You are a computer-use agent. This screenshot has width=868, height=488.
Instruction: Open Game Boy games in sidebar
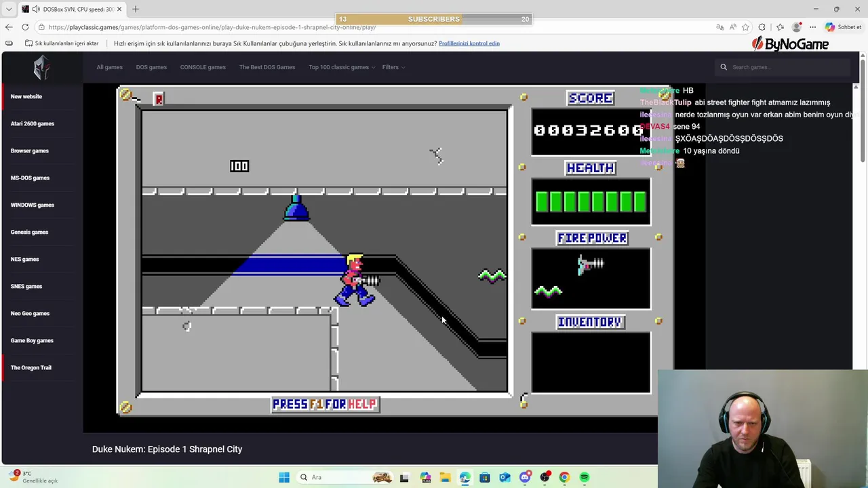coord(32,340)
